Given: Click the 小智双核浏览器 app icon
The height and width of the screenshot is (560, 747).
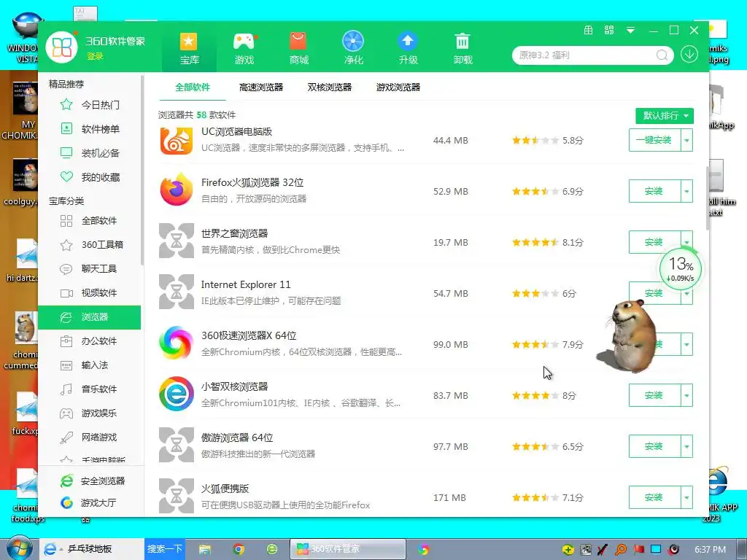Looking at the screenshot, I should coord(177,394).
